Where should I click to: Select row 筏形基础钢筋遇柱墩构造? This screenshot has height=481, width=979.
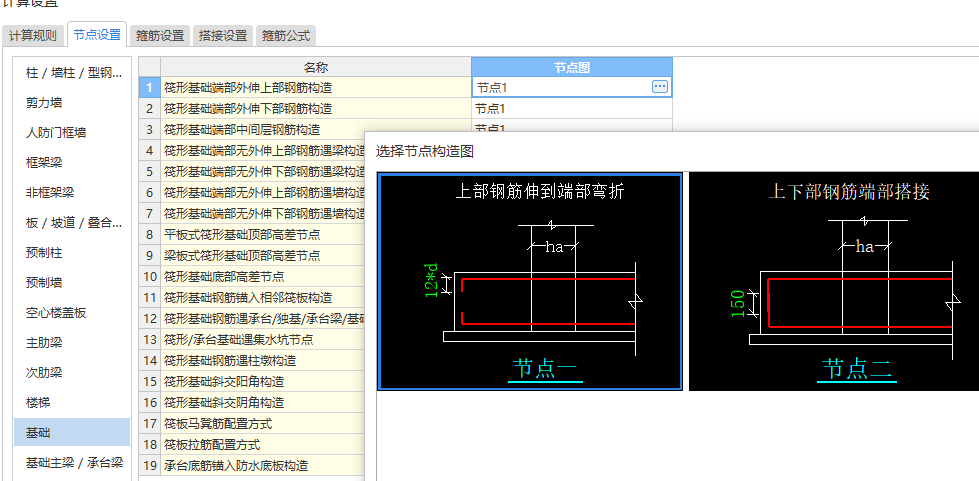point(263,360)
